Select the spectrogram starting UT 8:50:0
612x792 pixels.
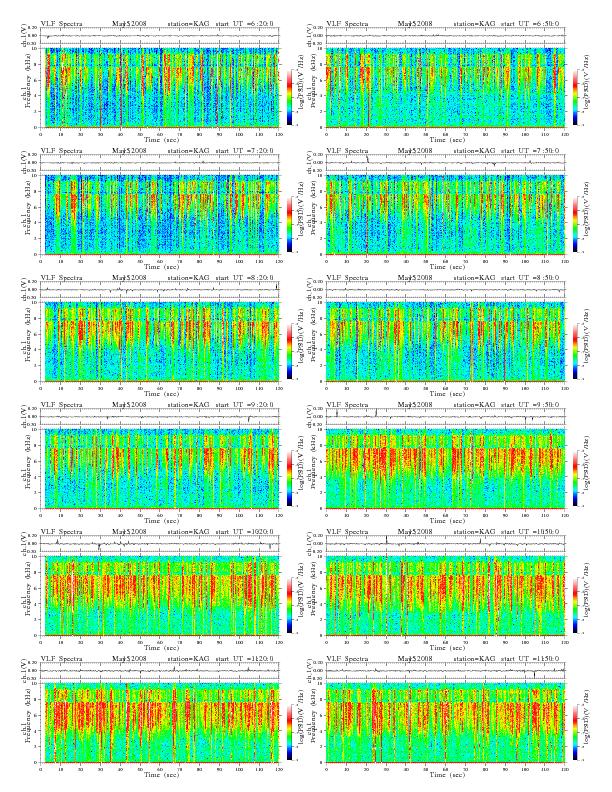click(445, 342)
